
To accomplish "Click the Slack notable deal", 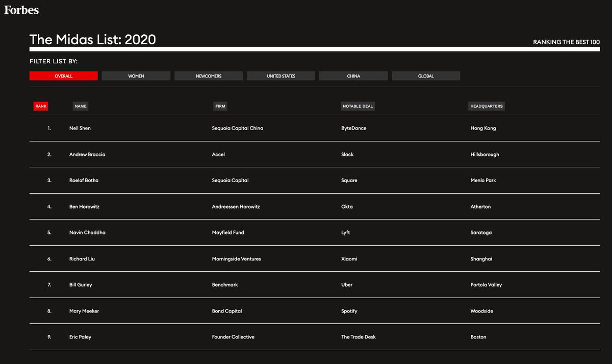I will pos(347,154).
